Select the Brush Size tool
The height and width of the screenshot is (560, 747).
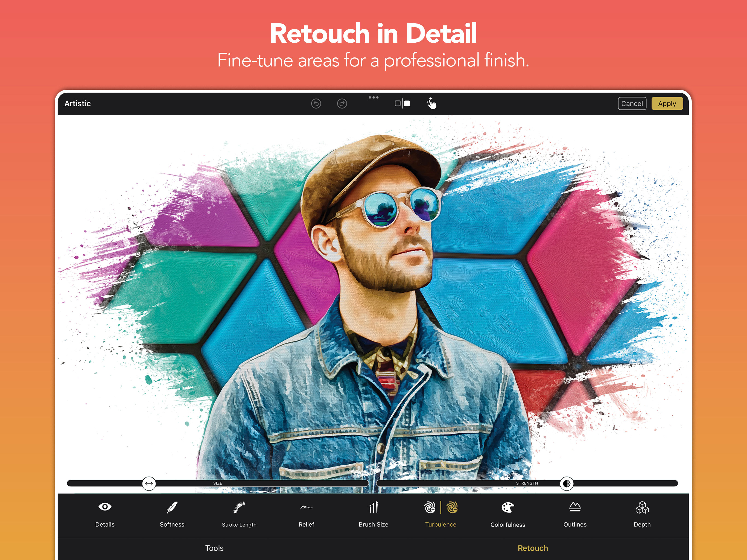373,507
